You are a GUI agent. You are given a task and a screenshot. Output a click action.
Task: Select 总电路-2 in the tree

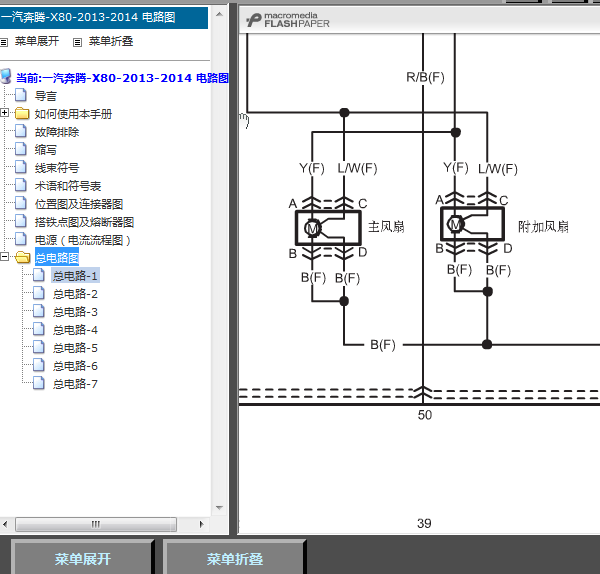pyautogui.click(x=75, y=294)
